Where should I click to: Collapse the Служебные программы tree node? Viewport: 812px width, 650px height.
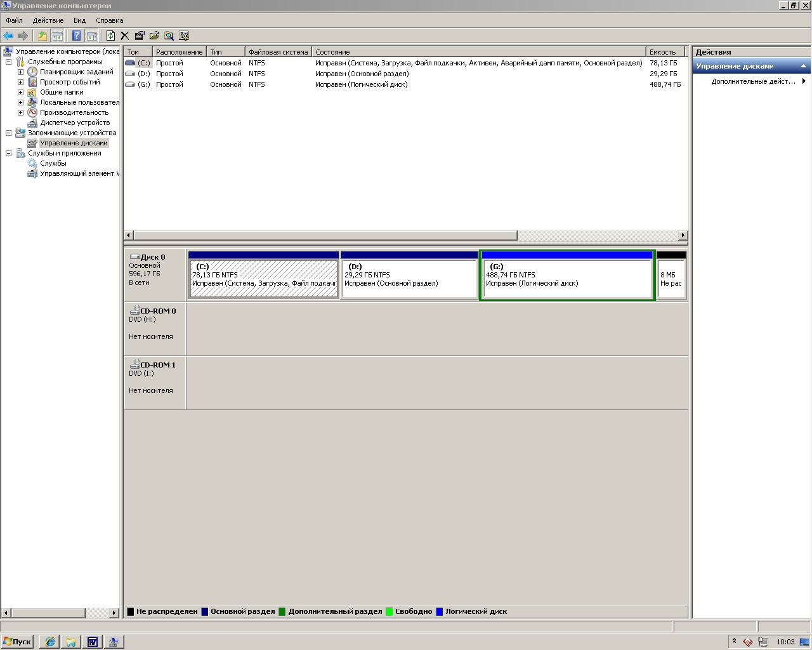[9, 62]
